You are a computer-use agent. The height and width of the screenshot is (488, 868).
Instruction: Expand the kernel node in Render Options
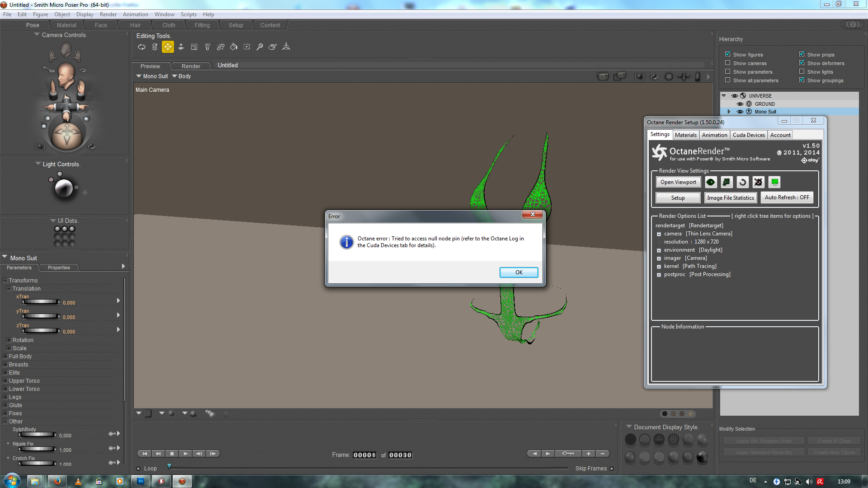coord(659,267)
